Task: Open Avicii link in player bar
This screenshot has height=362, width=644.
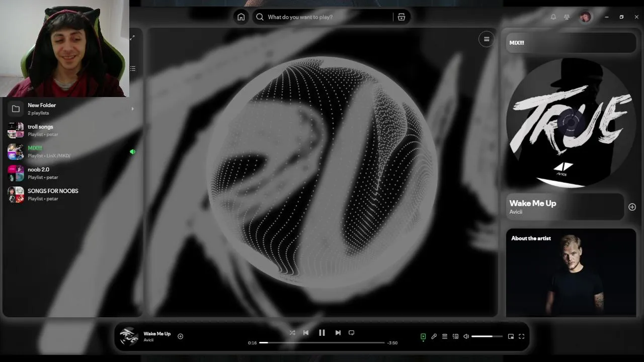Action: (148, 340)
